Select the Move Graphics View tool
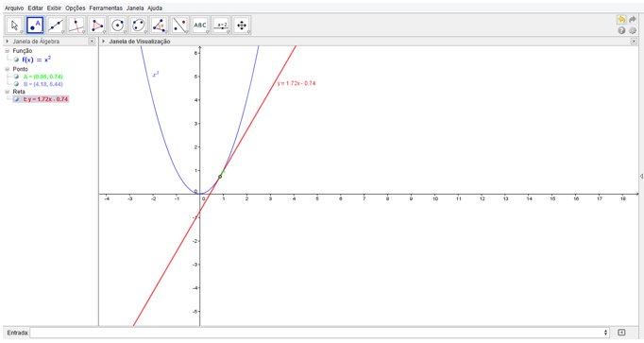The width and height of the screenshot is (644, 343). (242, 26)
